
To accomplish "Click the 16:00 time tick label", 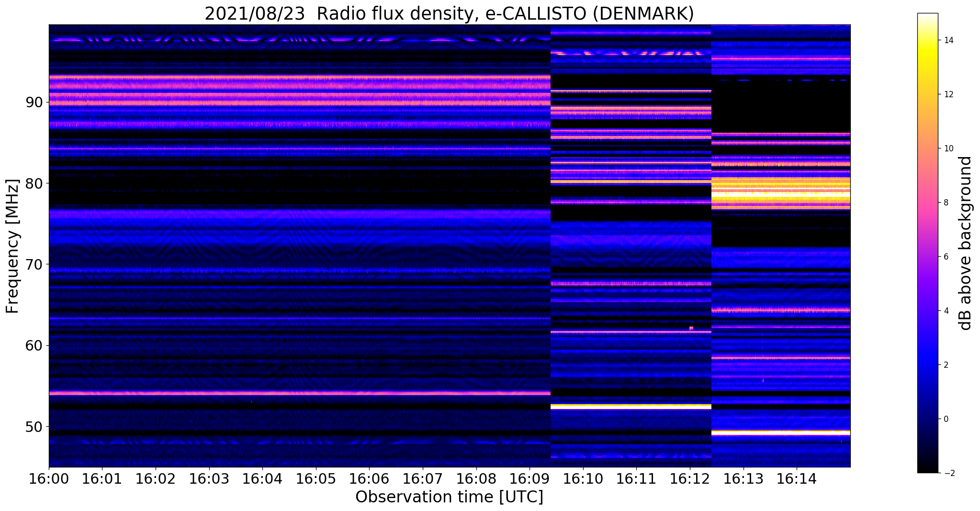I will pyautogui.click(x=49, y=478).
